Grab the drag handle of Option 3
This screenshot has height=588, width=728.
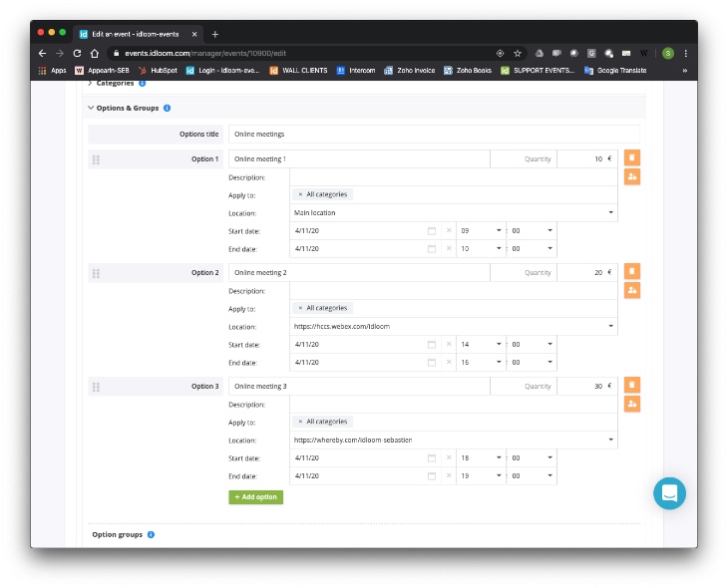click(96, 387)
